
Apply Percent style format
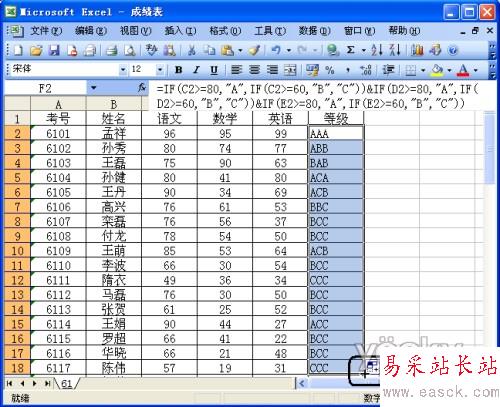[330, 70]
